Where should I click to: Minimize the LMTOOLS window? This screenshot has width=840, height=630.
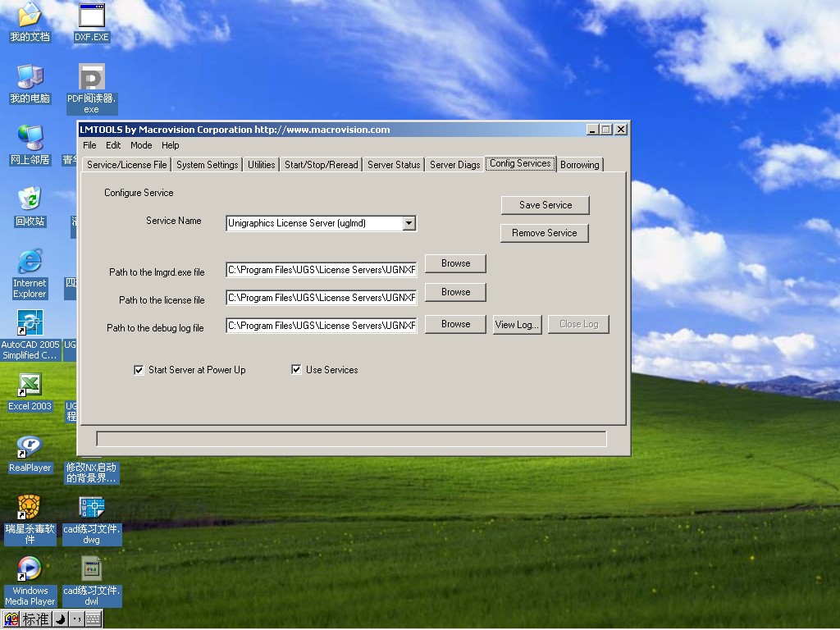tap(592, 129)
